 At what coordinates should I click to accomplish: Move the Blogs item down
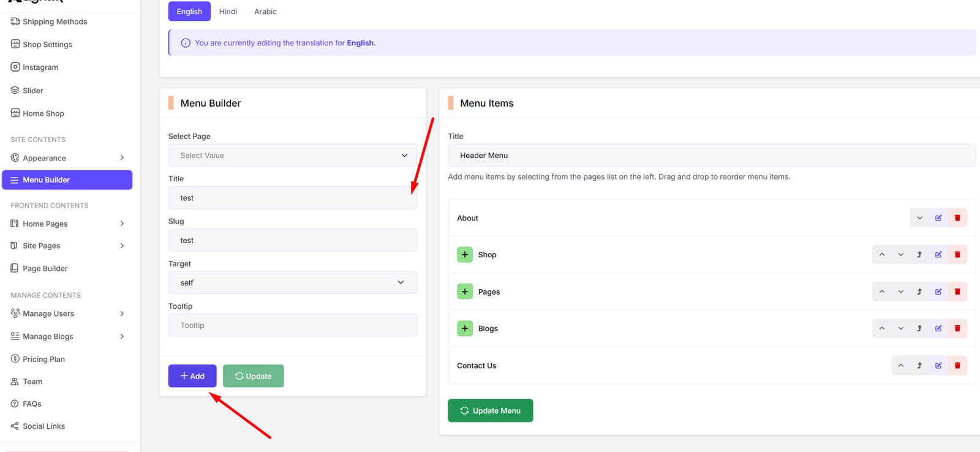point(901,329)
